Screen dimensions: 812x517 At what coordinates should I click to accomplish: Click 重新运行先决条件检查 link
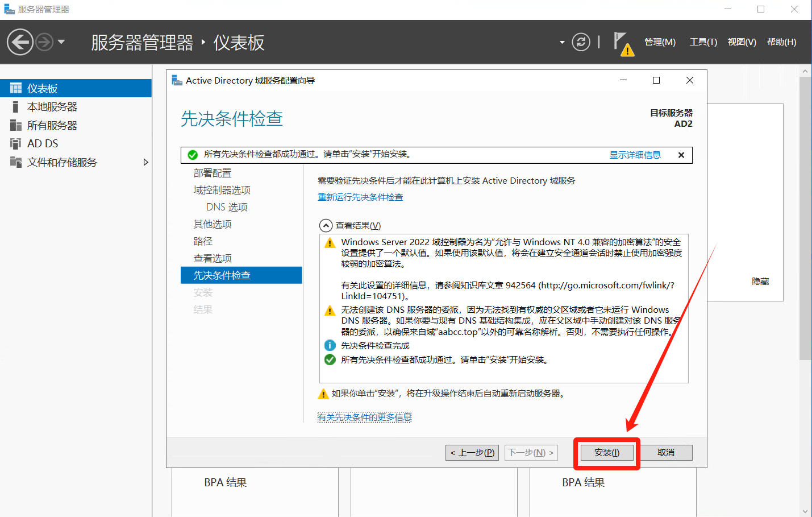(360, 197)
